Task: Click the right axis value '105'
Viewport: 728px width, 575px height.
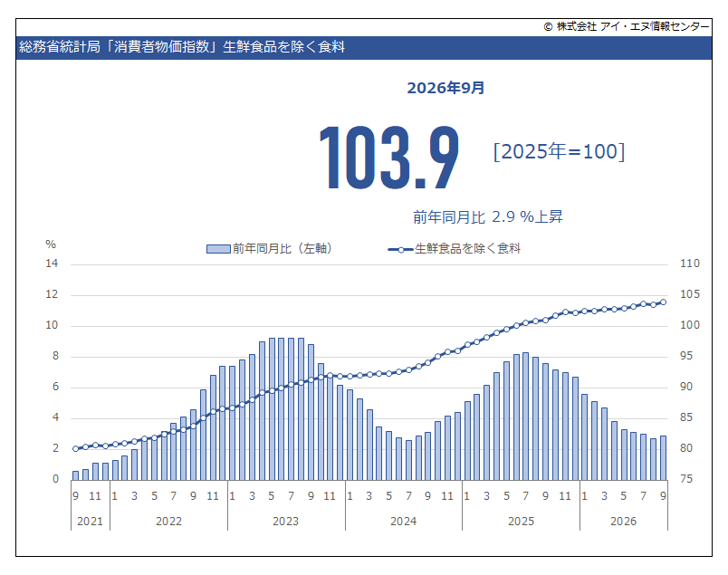Action: point(690,294)
